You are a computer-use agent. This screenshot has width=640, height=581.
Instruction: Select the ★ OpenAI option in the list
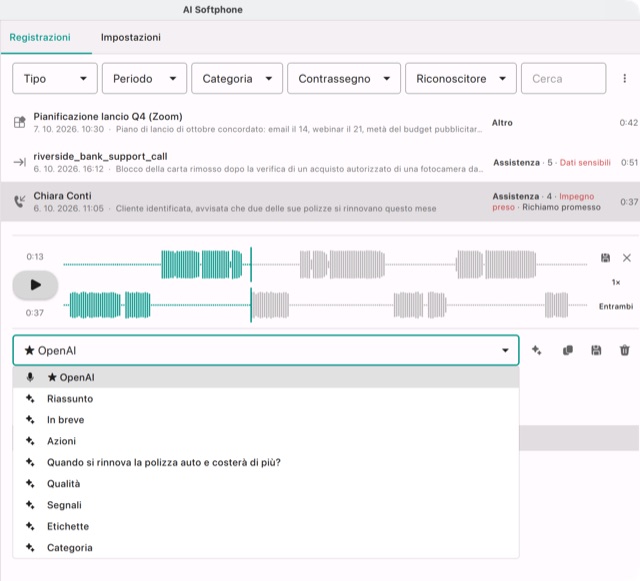point(266,377)
